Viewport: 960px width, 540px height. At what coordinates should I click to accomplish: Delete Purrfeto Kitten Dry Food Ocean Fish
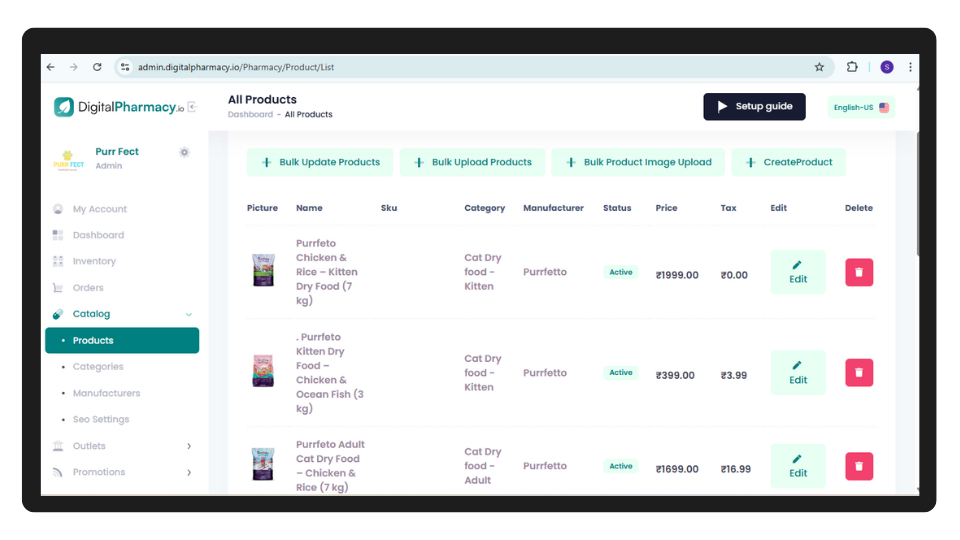[x=859, y=373]
